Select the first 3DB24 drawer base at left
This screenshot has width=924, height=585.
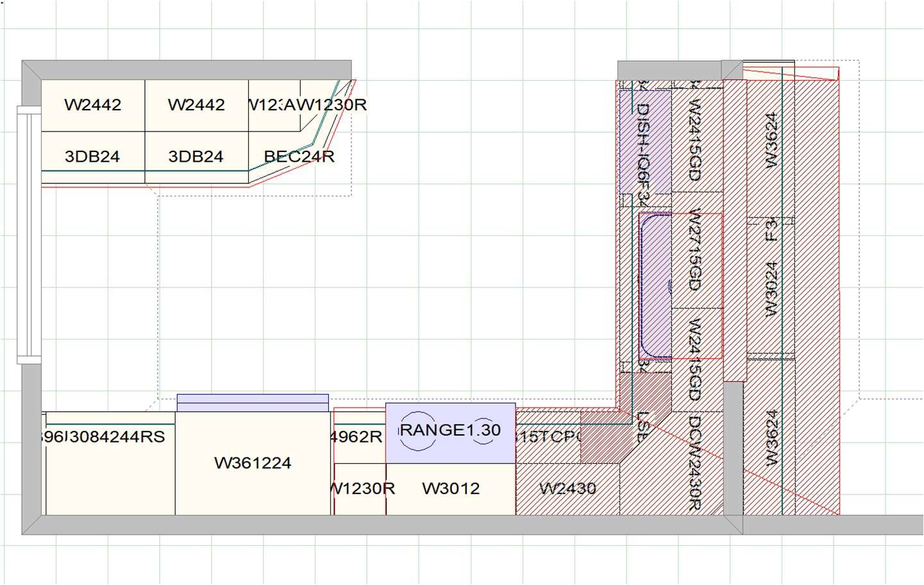coord(93,157)
